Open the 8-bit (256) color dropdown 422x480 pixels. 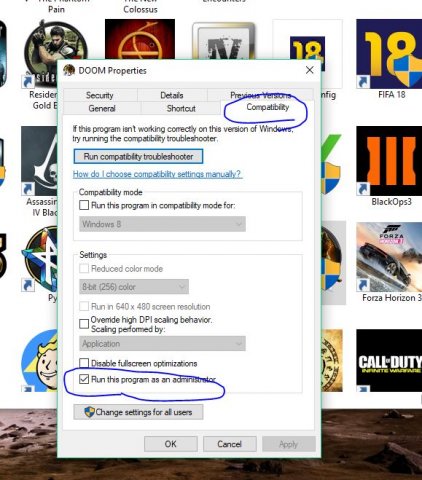click(134, 287)
